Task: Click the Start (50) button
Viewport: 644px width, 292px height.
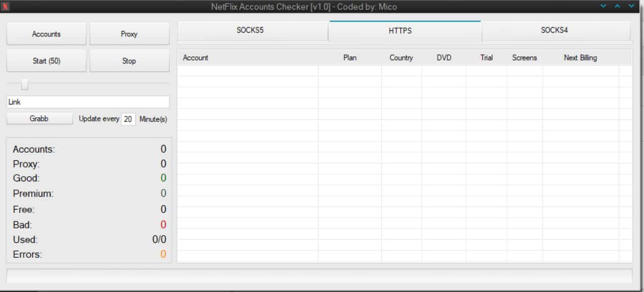Action: point(47,61)
